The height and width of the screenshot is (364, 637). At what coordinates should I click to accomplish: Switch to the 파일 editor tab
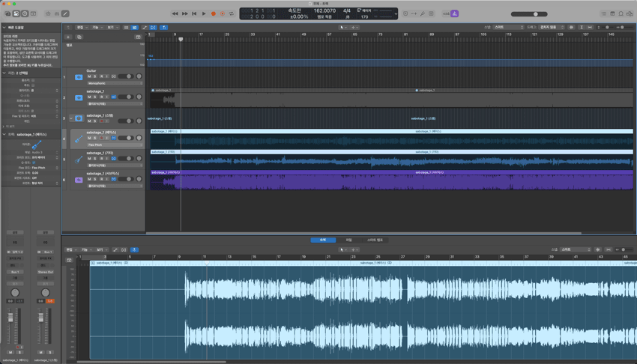tap(348, 240)
